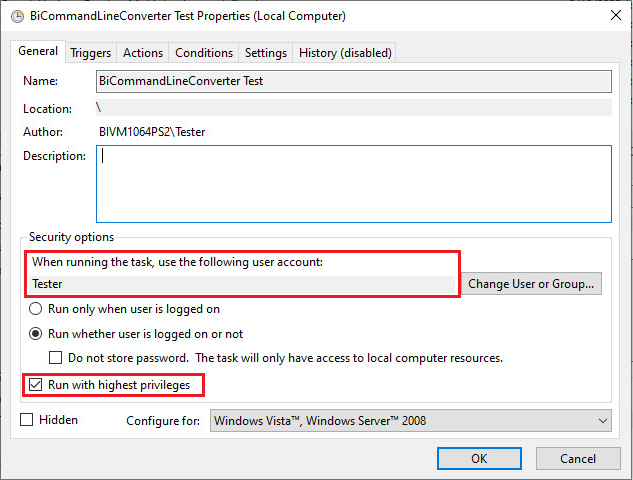Click the Cancel button
This screenshot has height=480, width=633.
point(578,458)
